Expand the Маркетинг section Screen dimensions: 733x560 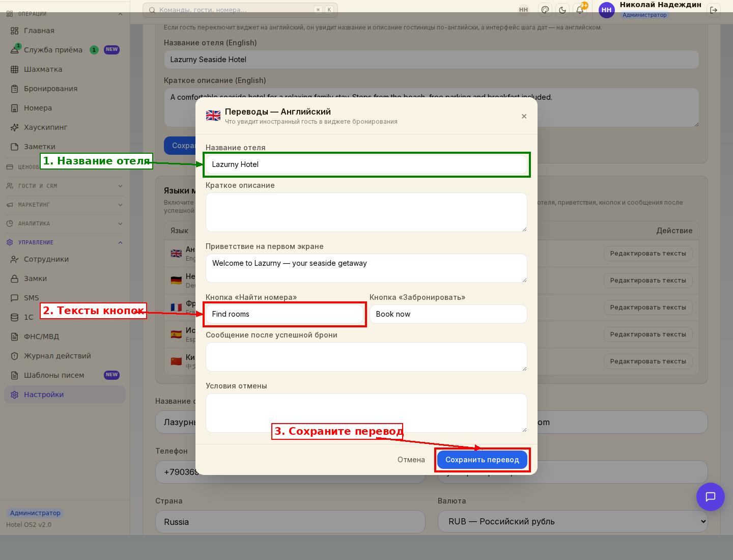point(65,205)
